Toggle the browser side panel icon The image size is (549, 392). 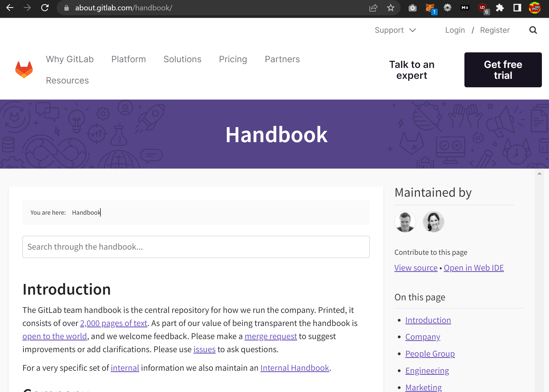pos(517,8)
